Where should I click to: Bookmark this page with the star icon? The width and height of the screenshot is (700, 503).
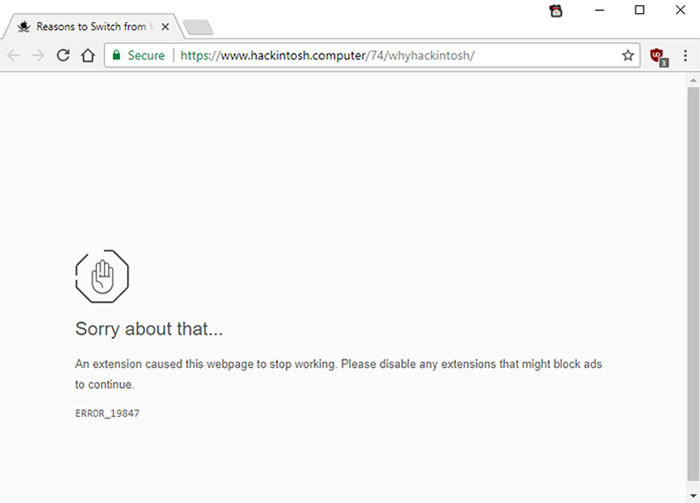[628, 56]
